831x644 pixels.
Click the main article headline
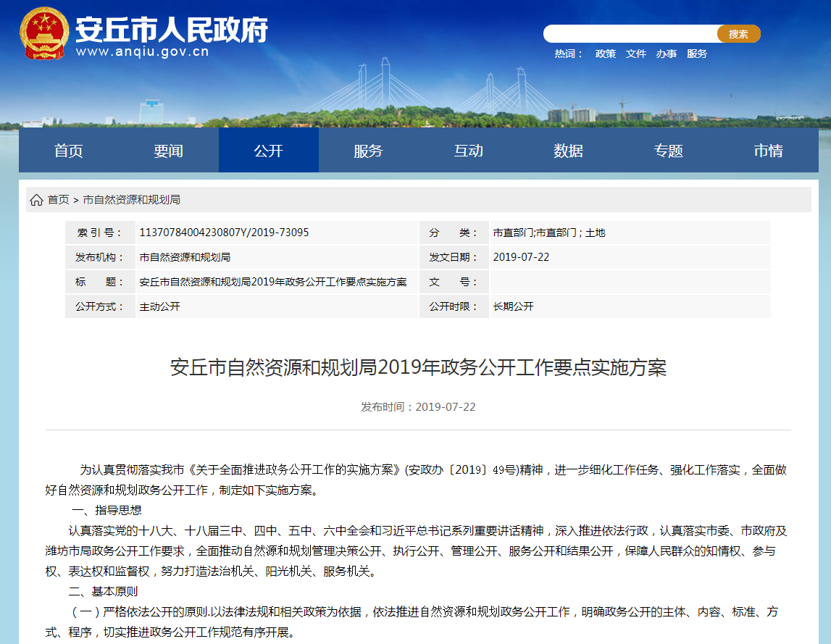418,367
